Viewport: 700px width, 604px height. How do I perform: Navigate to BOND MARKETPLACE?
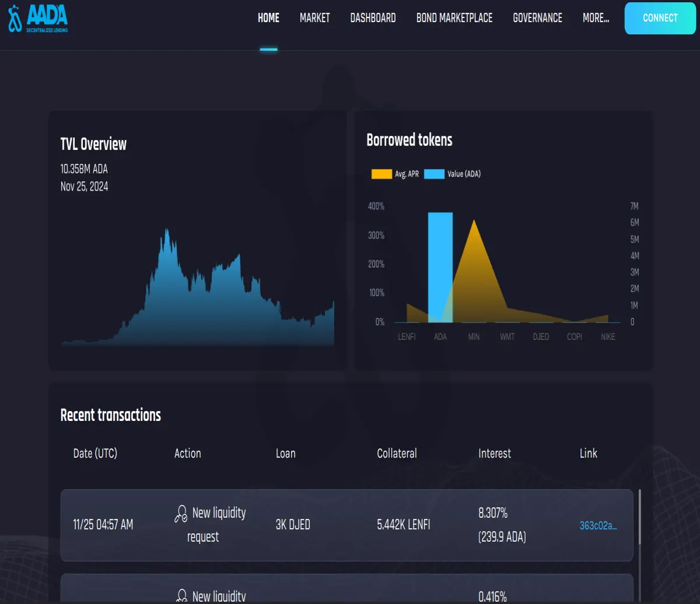[x=454, y=18]
